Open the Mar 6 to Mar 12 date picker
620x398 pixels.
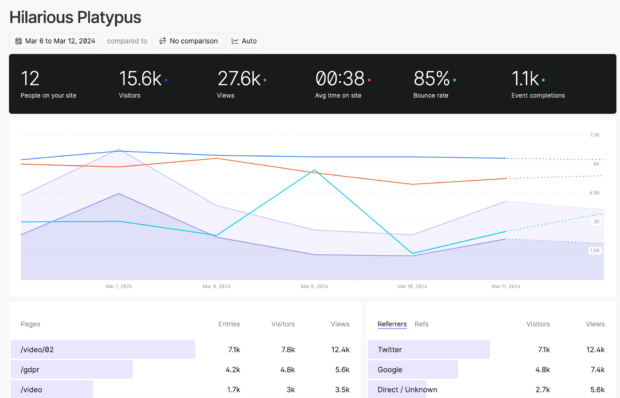(x=55, y=41)
